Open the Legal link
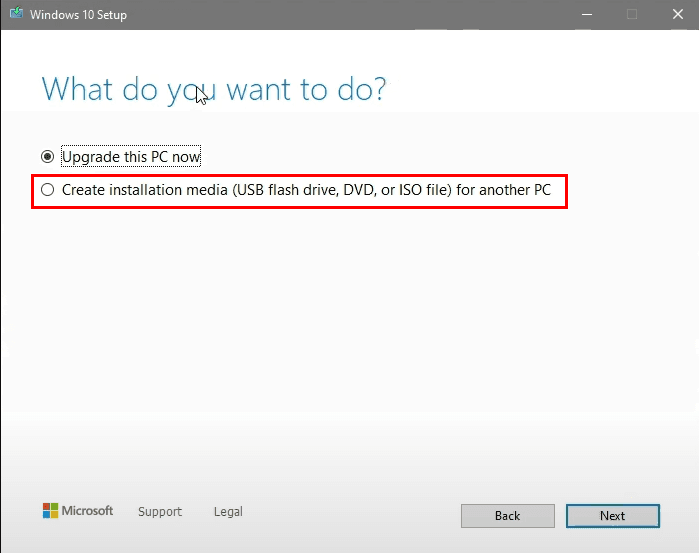Viewport: 699px width, 553px height. [228, 512]
